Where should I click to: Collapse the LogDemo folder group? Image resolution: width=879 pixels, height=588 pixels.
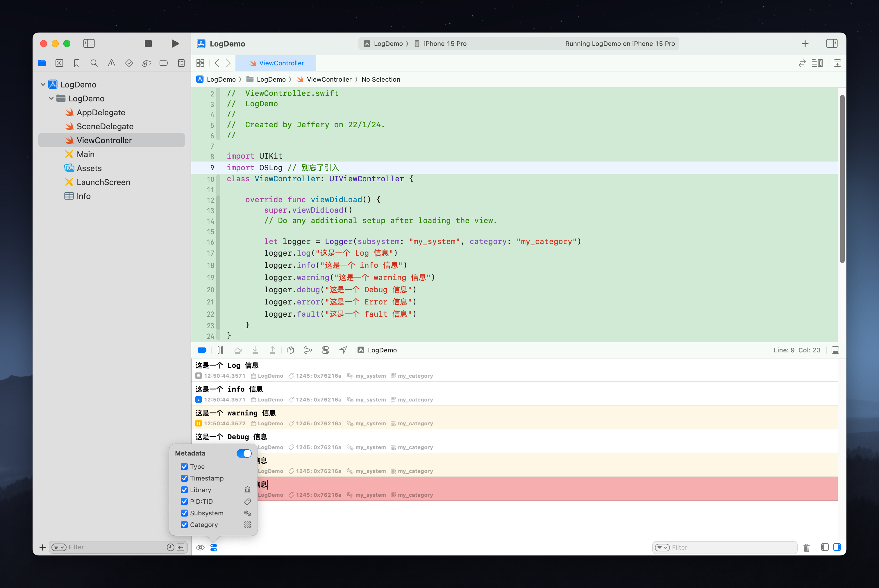click(51, 98)
